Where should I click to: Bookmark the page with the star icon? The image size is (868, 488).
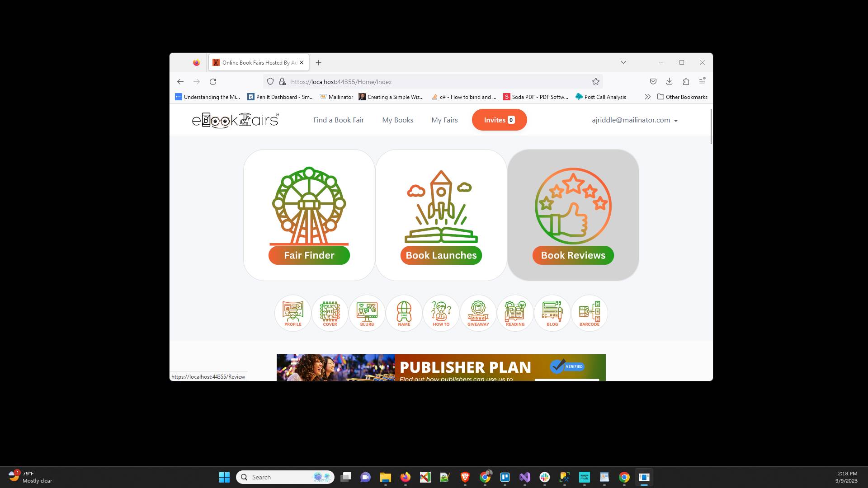(x=595, y=81)
